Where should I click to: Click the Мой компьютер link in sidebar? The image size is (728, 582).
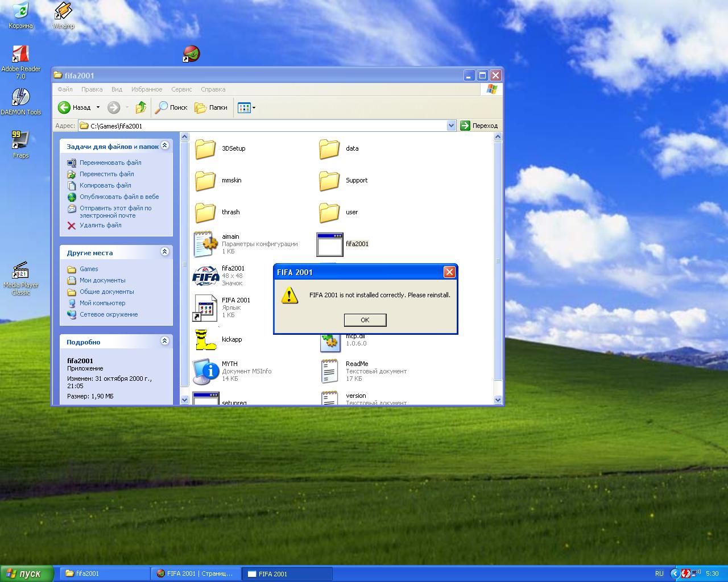[x=102, y=303]
